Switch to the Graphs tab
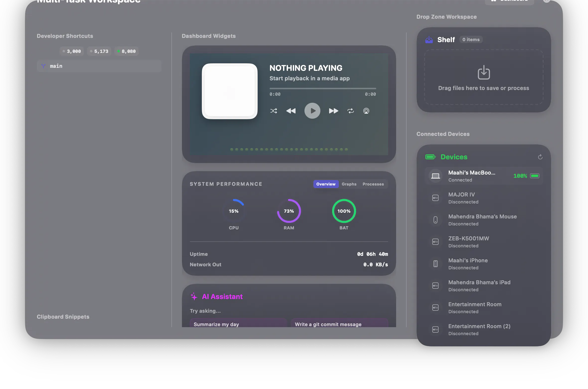This screenshot has width=588, height=389. [x=349, y=184]
